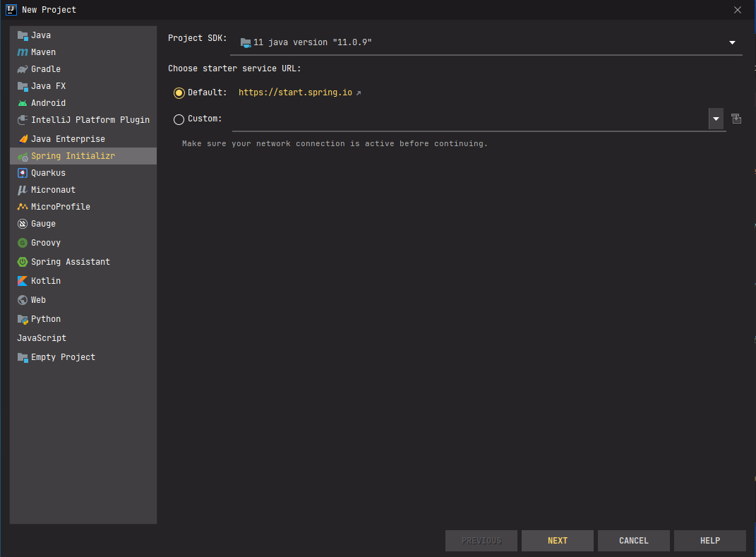Viewport: 756px width, 557px height.
Task: Click the Groovy green circle icon
Action: (23, 243)
